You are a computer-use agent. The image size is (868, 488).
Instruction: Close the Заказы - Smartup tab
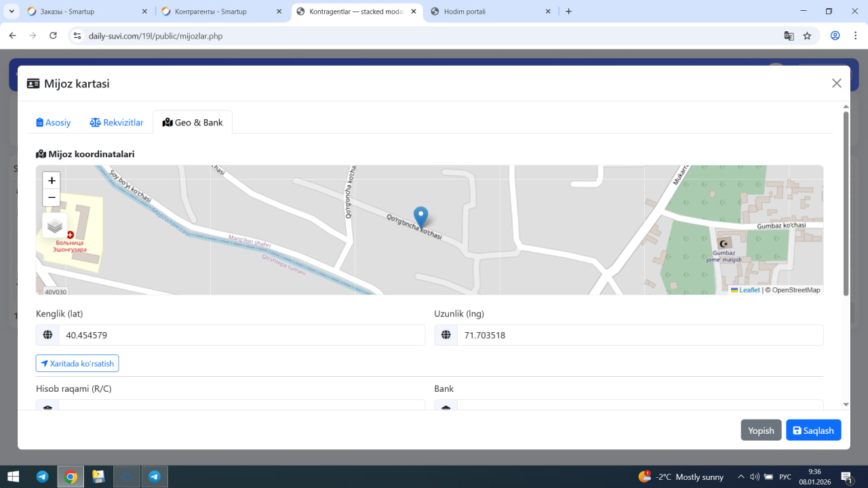click(x=145, y=12)
